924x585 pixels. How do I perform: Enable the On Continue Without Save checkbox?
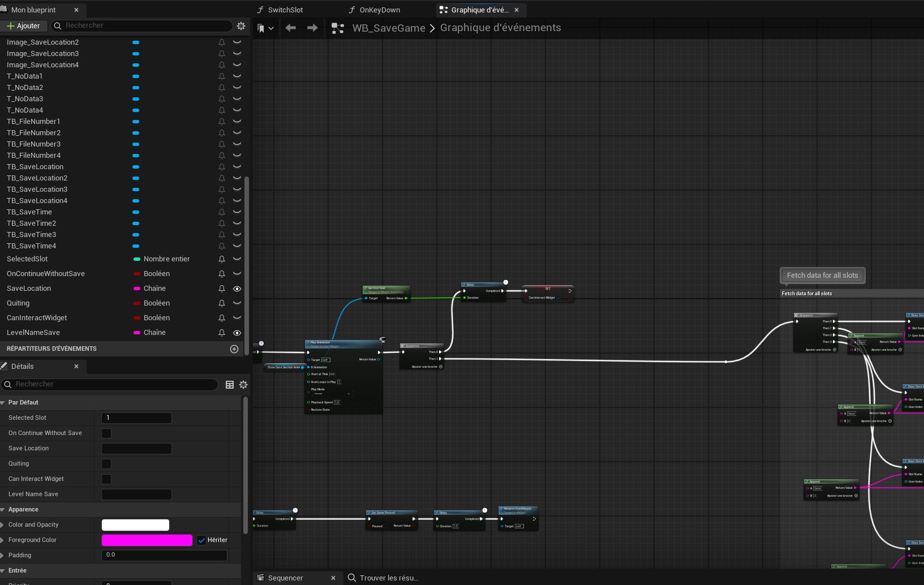pos(106,433)
